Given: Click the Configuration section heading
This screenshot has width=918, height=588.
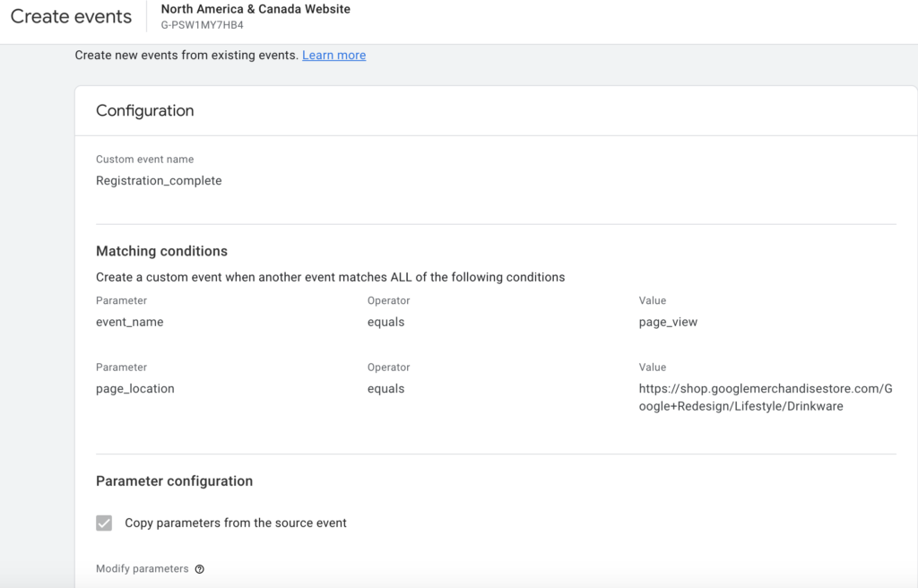Looking at the screenshot, I should (144, 111).
